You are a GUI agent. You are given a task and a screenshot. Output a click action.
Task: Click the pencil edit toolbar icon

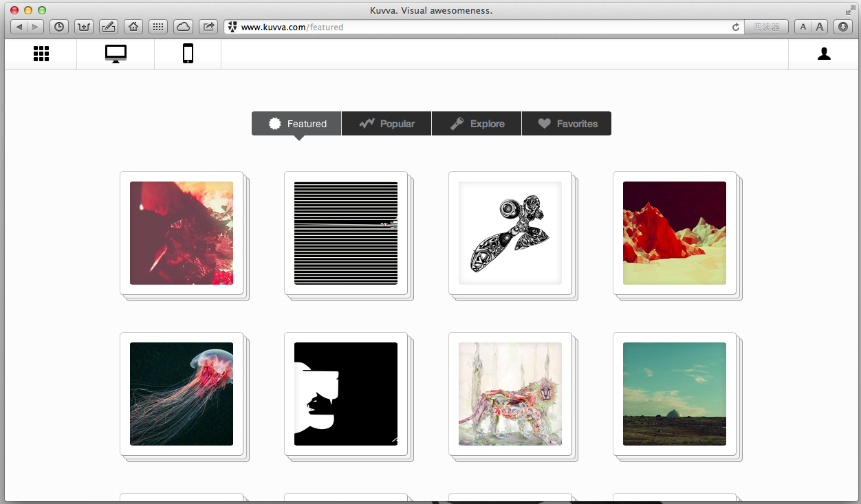coord(109,27)
